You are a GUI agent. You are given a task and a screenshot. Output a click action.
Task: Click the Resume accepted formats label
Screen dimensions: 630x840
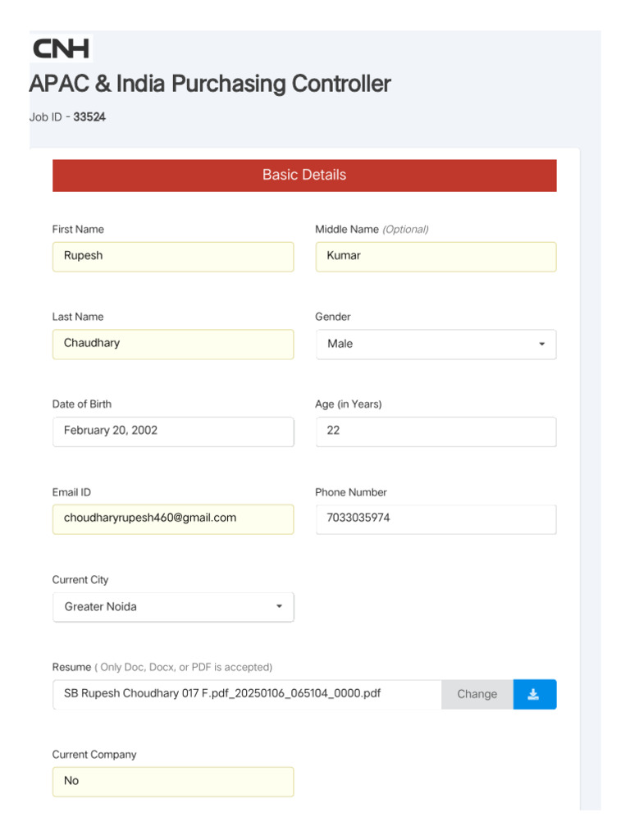[162, 667]
